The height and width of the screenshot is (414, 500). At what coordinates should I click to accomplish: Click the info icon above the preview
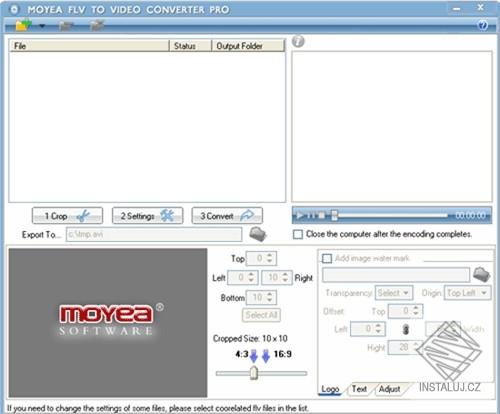[298, 42]
